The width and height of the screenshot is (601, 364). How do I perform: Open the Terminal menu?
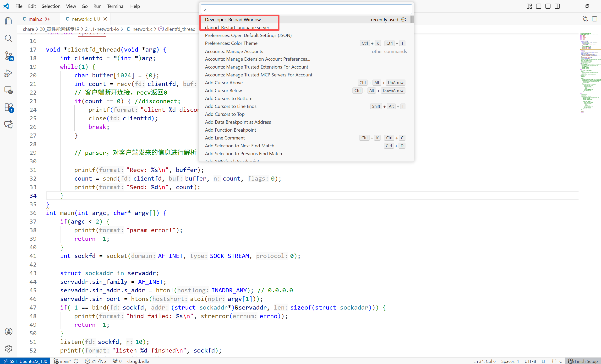tap(116, 6)
